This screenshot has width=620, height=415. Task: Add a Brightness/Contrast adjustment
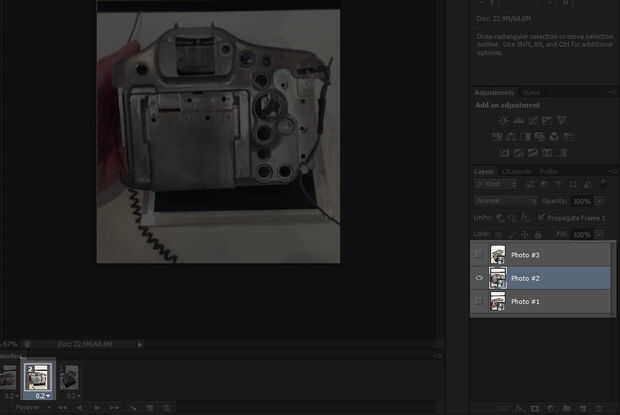click(x=503, y=121)
